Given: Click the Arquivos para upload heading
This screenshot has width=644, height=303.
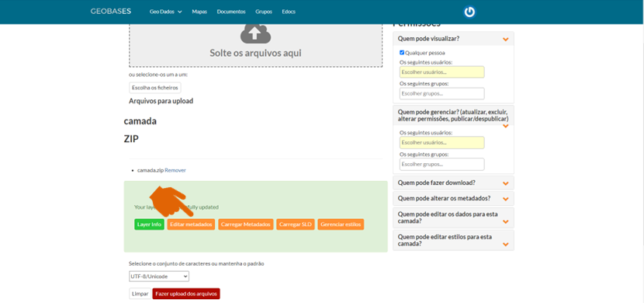Looking at the screenshot, I should [x=161, y=101].
